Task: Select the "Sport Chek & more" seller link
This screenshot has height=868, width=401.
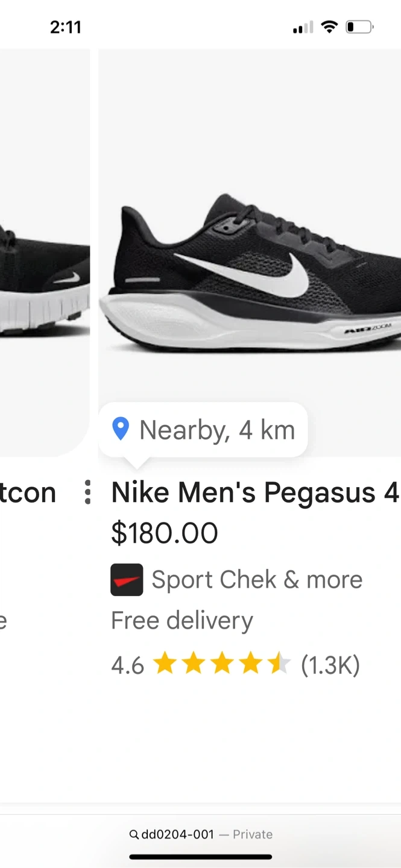Action: point(257,580)
